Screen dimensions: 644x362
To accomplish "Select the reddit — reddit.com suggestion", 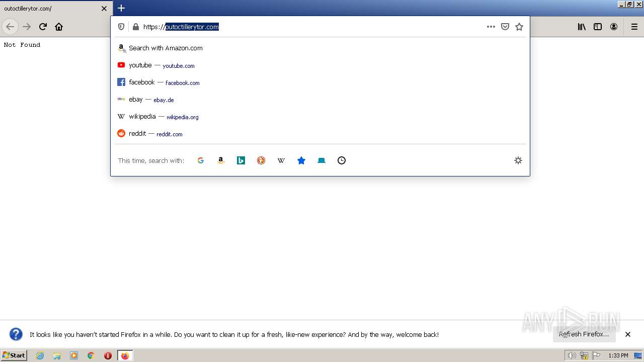I will (x=320, y=134).
